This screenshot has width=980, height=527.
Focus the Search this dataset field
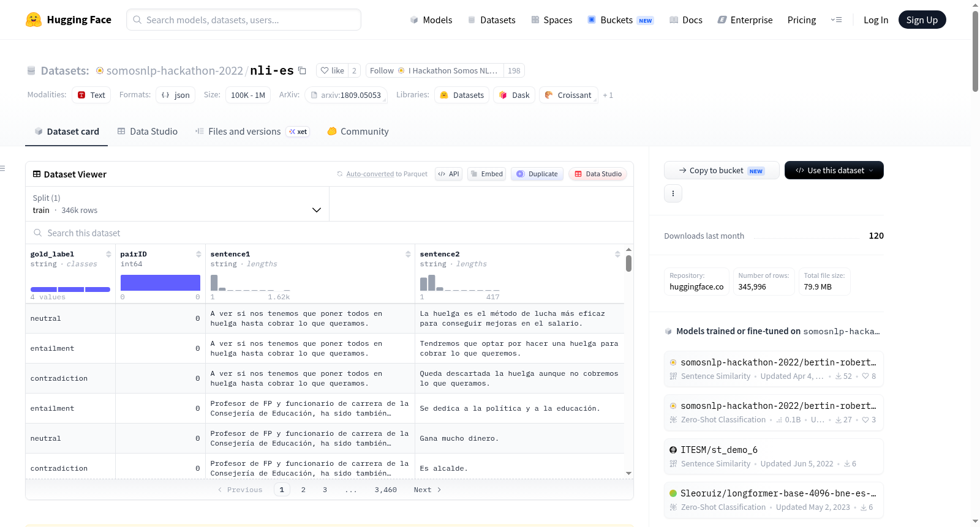(330, 233)
